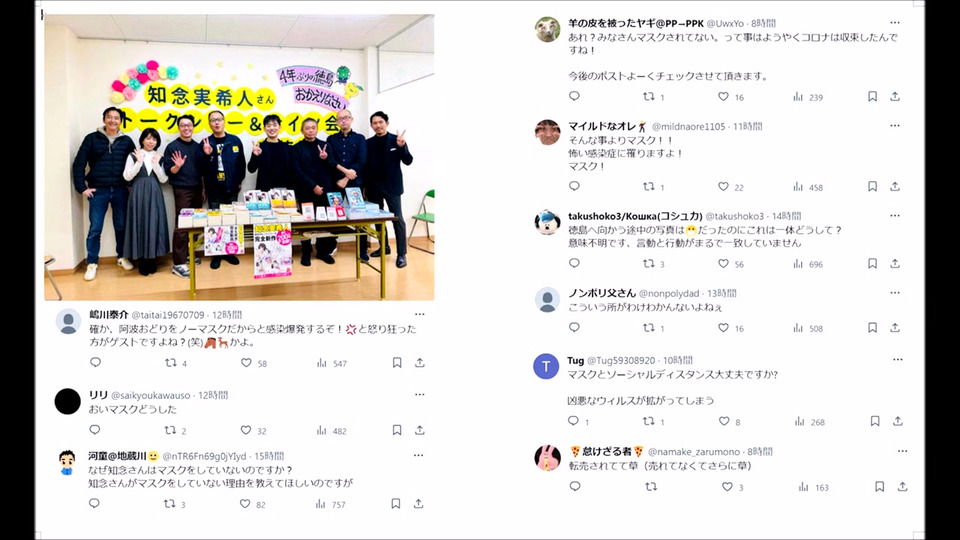
Task: Open the @mildnaore1105 profile handle
Action: click(x=688, y=127)
